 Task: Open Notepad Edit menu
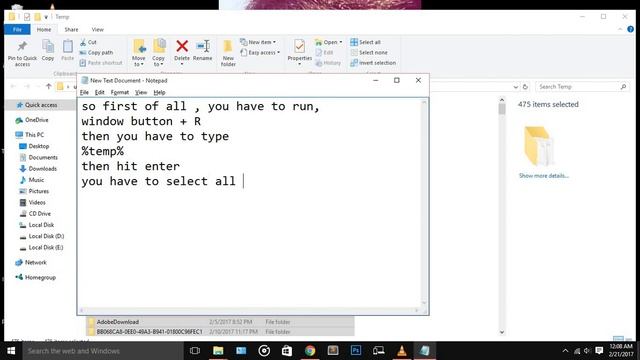(100, 92)
